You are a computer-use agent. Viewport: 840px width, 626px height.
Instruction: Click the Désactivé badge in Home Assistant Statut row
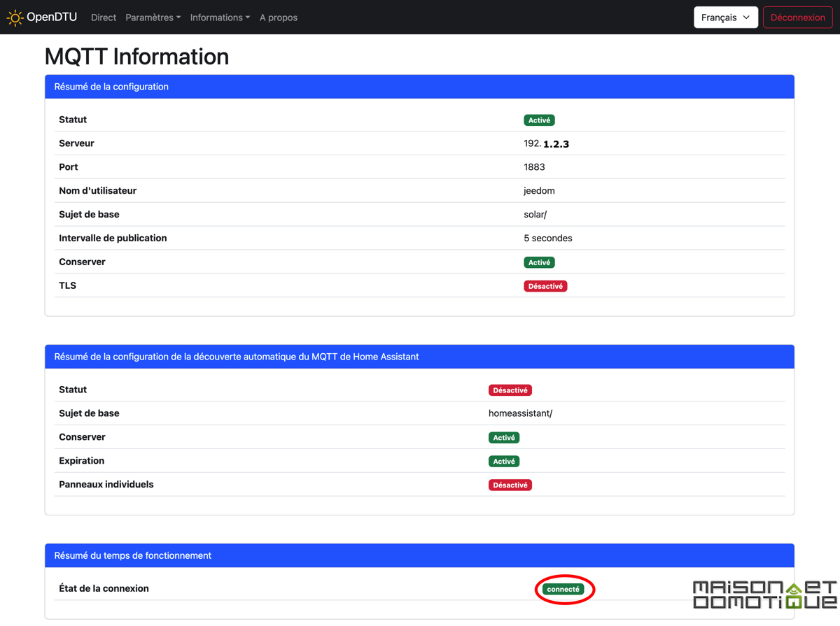coord(510,390)
